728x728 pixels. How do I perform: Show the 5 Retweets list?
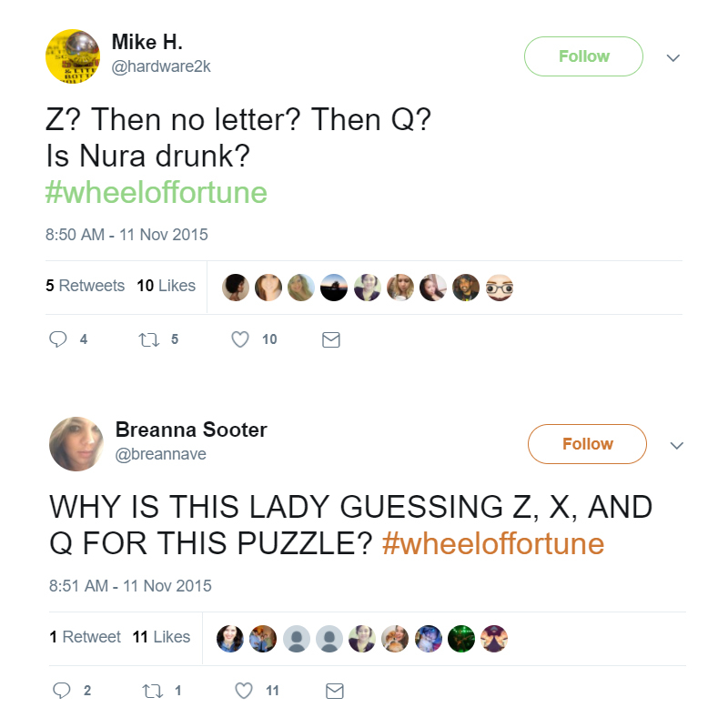[x=85, y=286]
